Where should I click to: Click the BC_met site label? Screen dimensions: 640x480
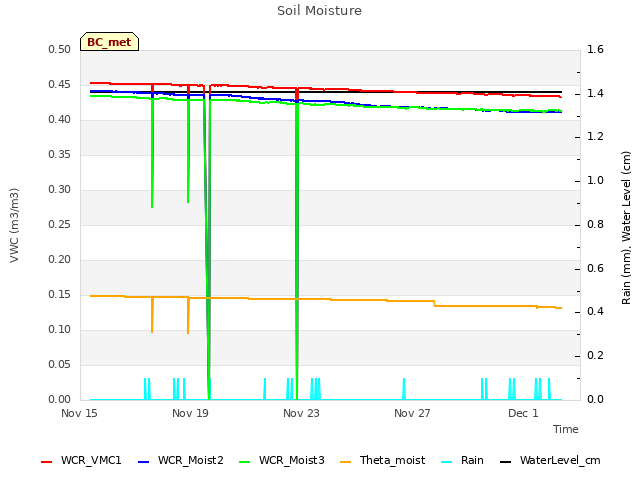109,42
